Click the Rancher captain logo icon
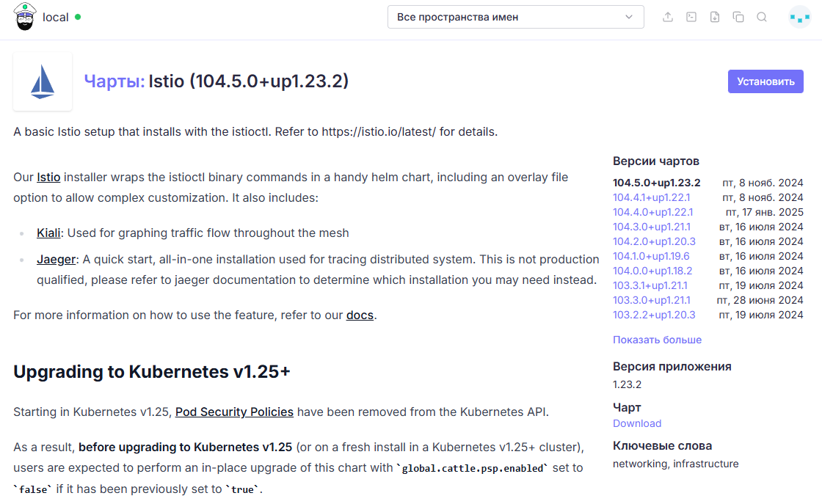The width and height of the screenshot is (822, 504). point(25,16)
